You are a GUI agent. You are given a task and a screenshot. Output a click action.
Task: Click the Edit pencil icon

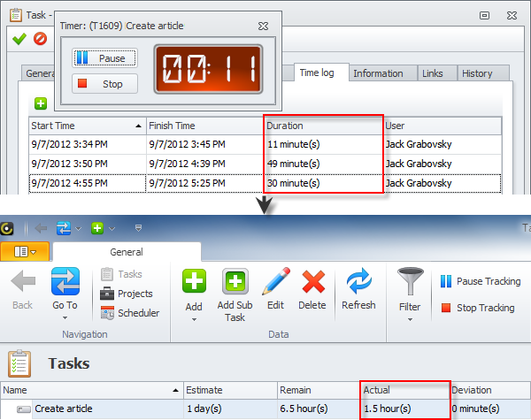pos(276,283)
